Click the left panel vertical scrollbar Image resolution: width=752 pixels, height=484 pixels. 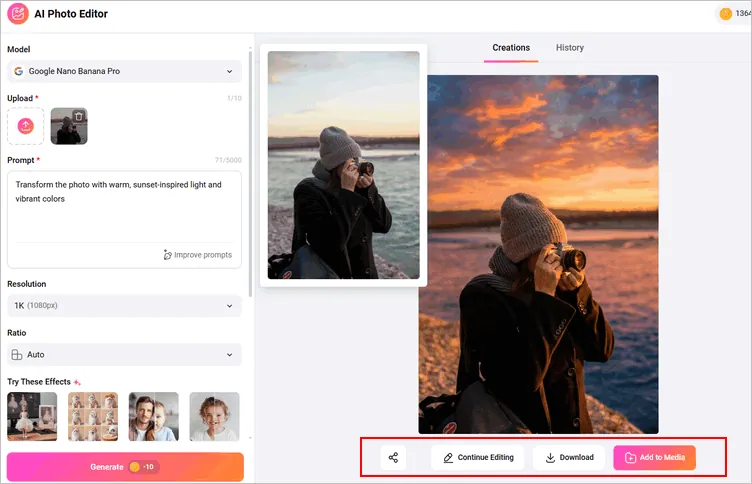(x=250, y=173)
